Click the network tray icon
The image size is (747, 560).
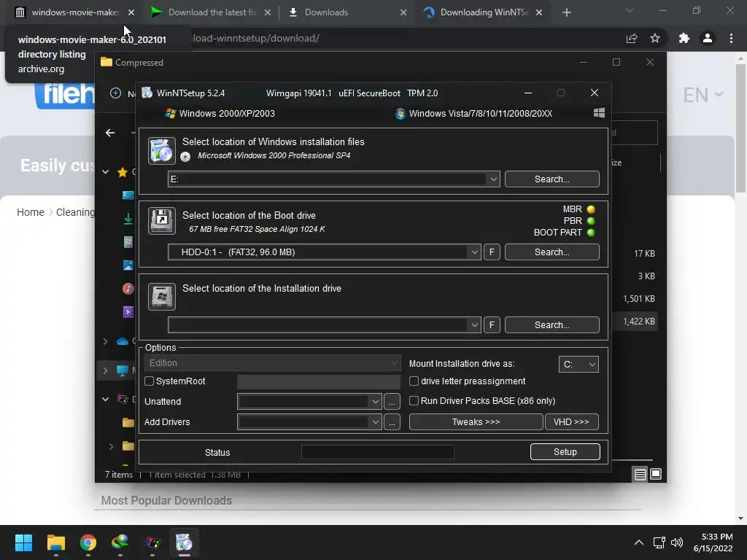coord(659,542)
